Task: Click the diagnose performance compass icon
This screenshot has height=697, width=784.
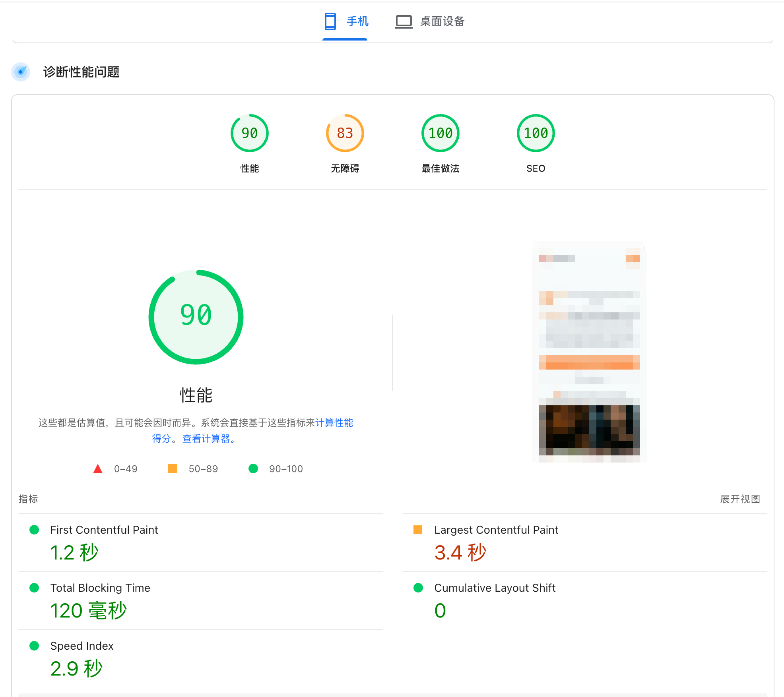Action: point(21,72)
